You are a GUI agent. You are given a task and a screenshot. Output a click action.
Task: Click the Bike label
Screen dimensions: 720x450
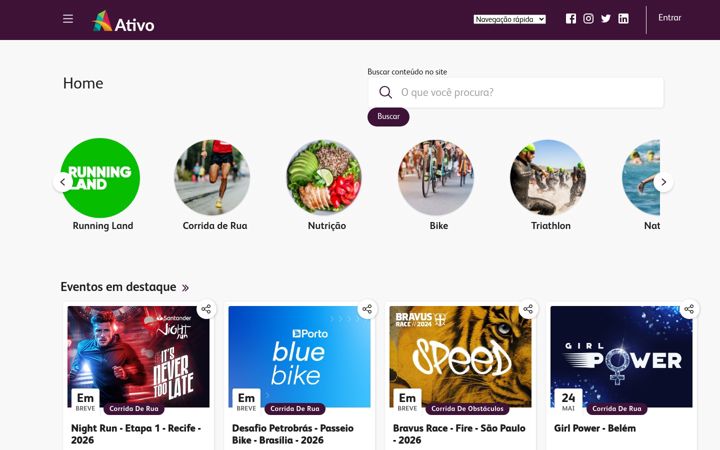point(439,226)
